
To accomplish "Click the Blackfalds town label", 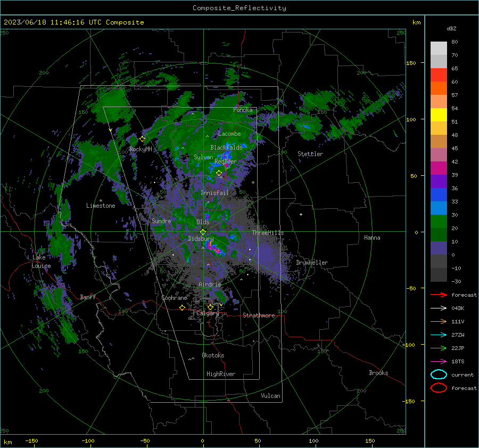I will (x=226, y=148).
